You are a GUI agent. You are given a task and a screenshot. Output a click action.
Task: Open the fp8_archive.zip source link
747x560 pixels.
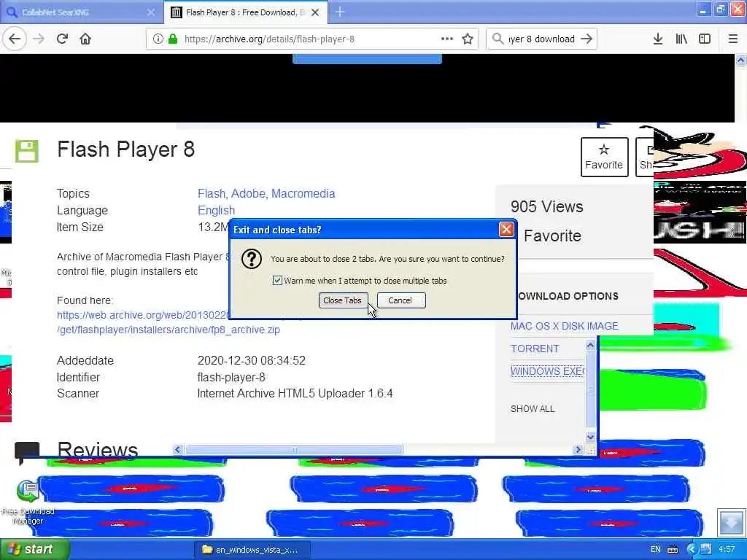(169, 330)
